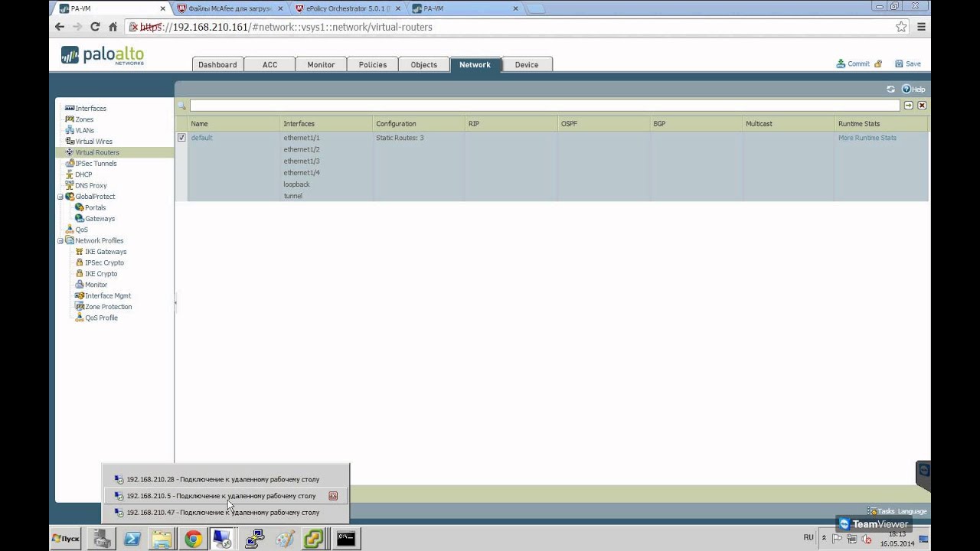Screen dimensions: 980x551
Task: Click the Runtime Stats column header
Action: [881, 123]
